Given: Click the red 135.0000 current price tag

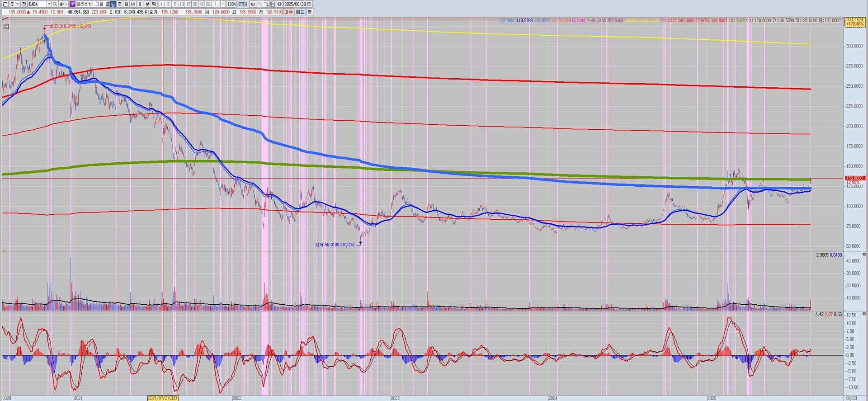Looking at the screenshot, I should pyautogui.click(x=854, y=178).
